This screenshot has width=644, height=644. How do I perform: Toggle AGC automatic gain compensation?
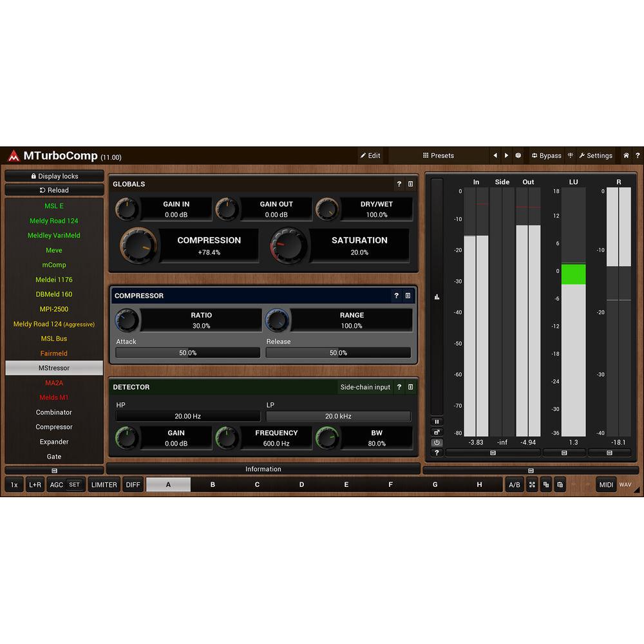(57, 485)
